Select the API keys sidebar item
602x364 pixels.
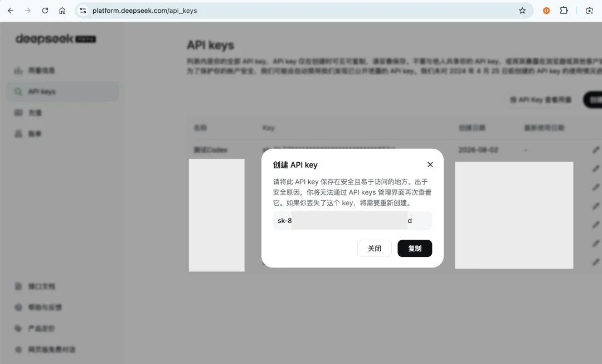[x=62, y=91]
